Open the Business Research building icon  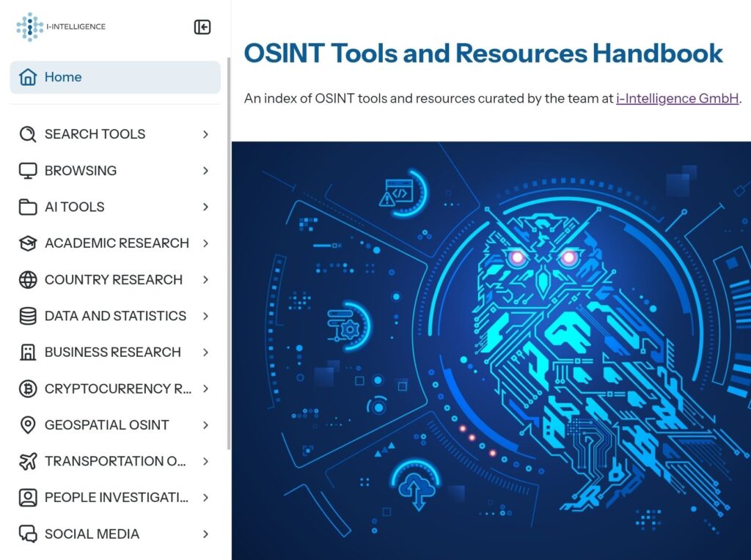(27, 352)
